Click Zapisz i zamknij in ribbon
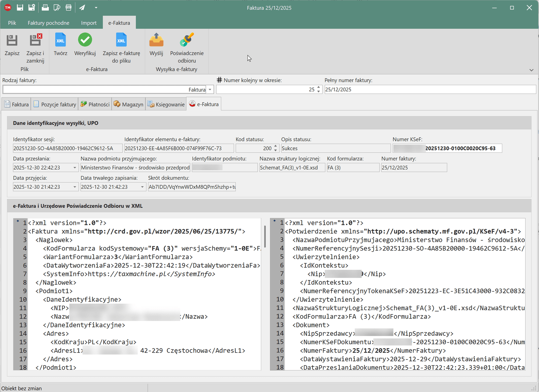The height and width of the screenshot is (392, 539). (35, 40)
